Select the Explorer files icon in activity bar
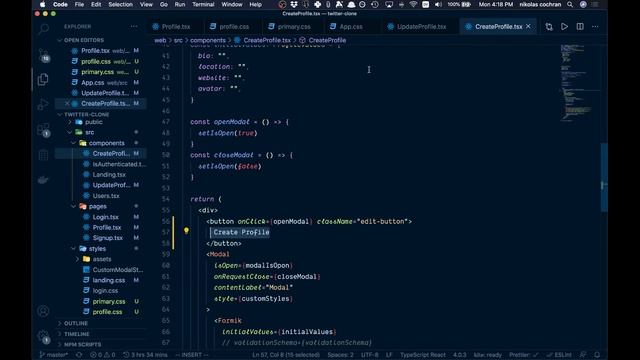The width and height of the screenshot is (640, 360). pos(43,79)
